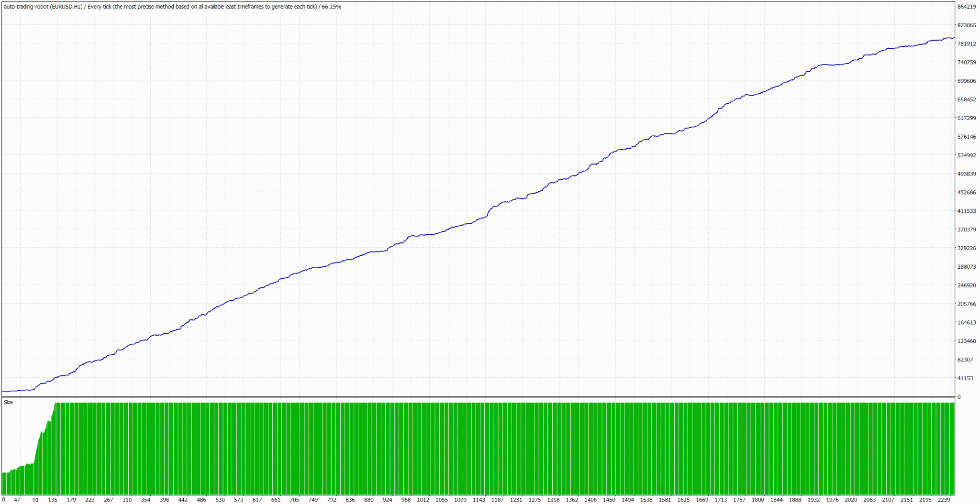Select trade number 1494 on horizontal axis

[627, 500]
